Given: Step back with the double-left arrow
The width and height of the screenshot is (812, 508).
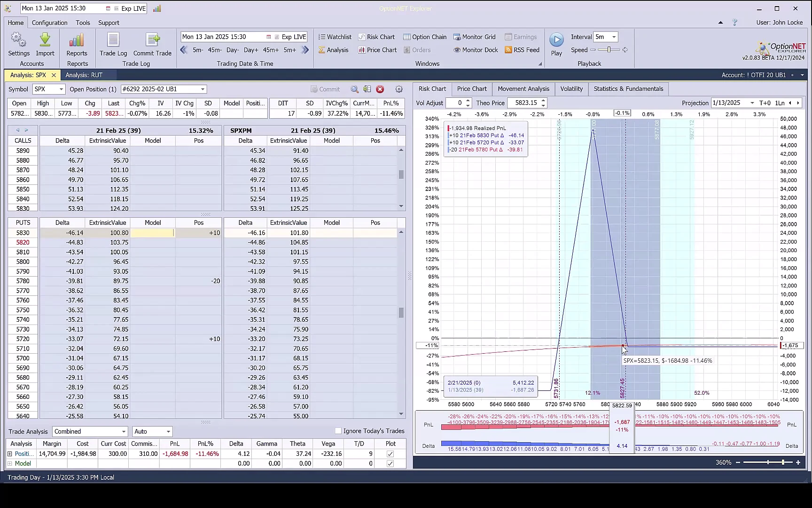Looking at the screenshot, I should pos(184,50).
